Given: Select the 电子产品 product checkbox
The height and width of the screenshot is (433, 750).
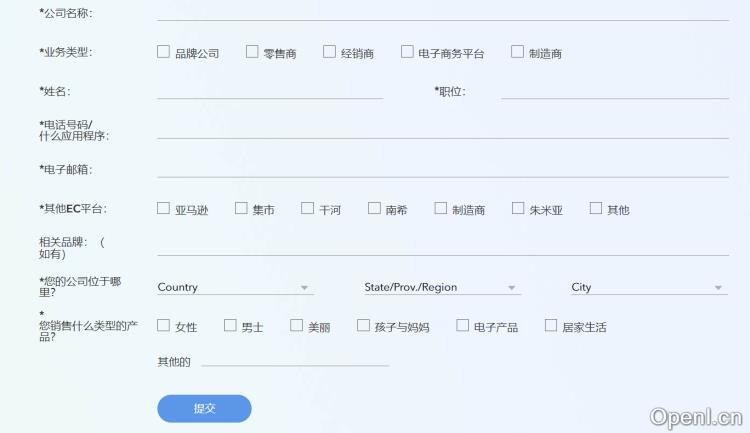Looking at the screenshot, I should pos(463,326).
